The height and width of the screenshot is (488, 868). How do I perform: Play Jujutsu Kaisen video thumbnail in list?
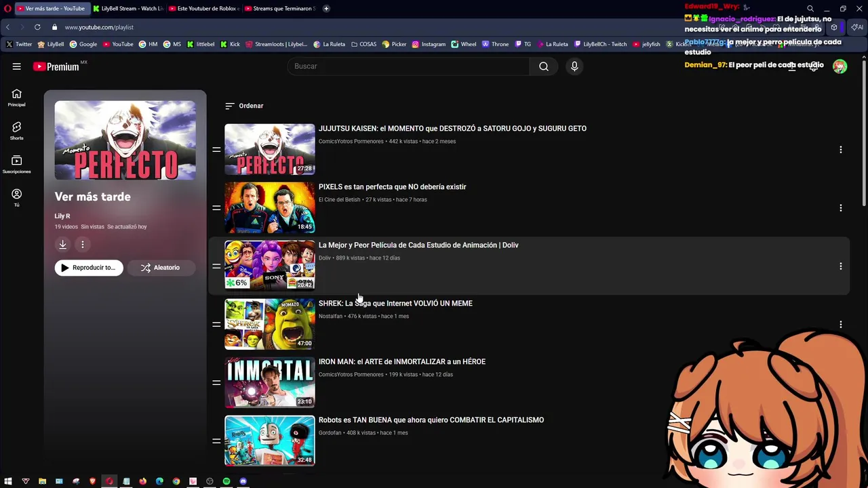pos(270,149)
